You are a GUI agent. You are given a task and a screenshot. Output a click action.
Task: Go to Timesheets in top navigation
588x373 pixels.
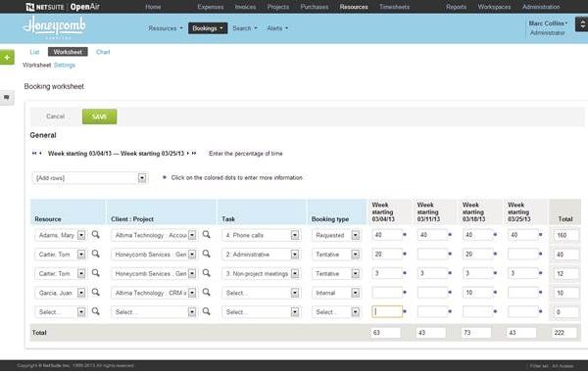click(394, 7)
